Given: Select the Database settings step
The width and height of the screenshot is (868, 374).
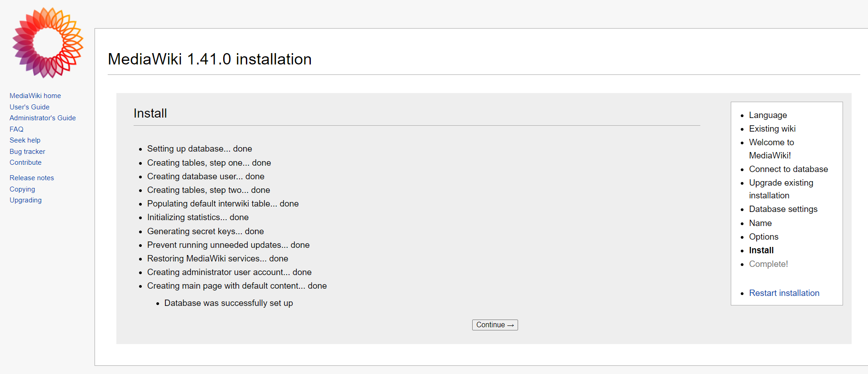Looking at the screenshot, I should pos(783,209).
